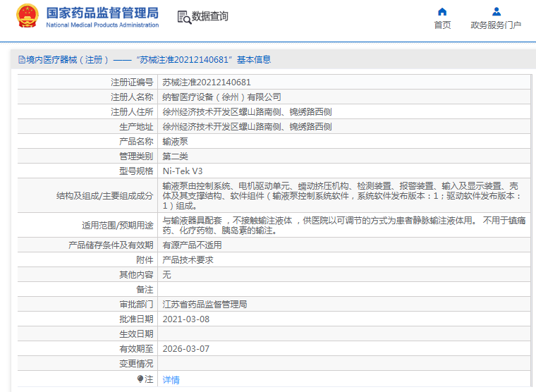Click the 注册人住所 address value
This screenshot has width=536, height=392.
[247, 112]
